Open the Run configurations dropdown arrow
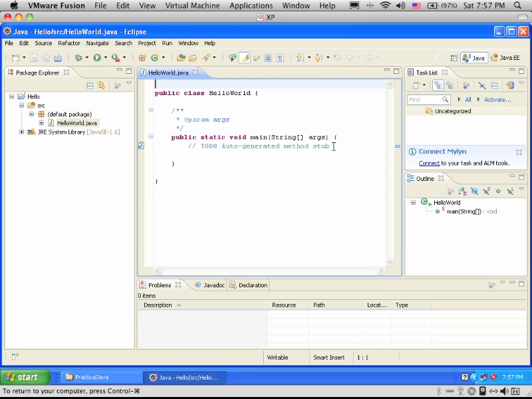The image size is (532, 399). 106,58
